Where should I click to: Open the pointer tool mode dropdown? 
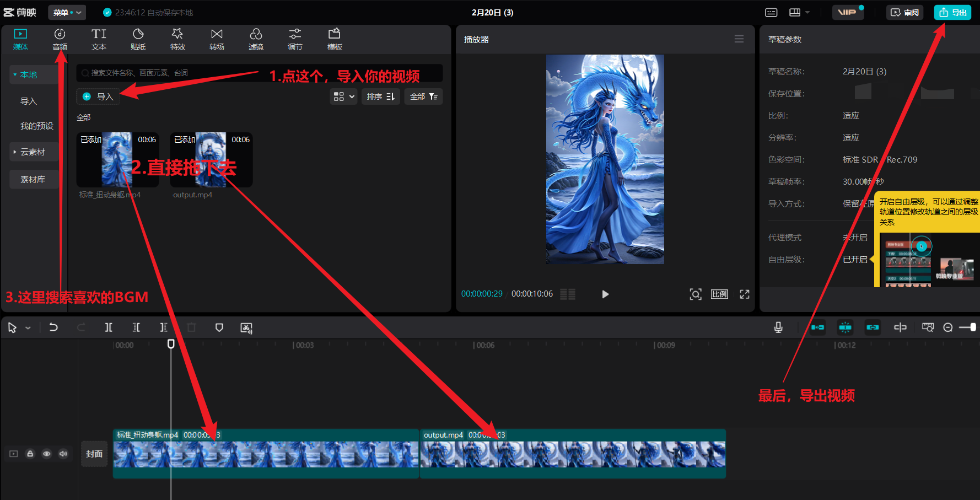pyautogui.click(x=28, y=328)
